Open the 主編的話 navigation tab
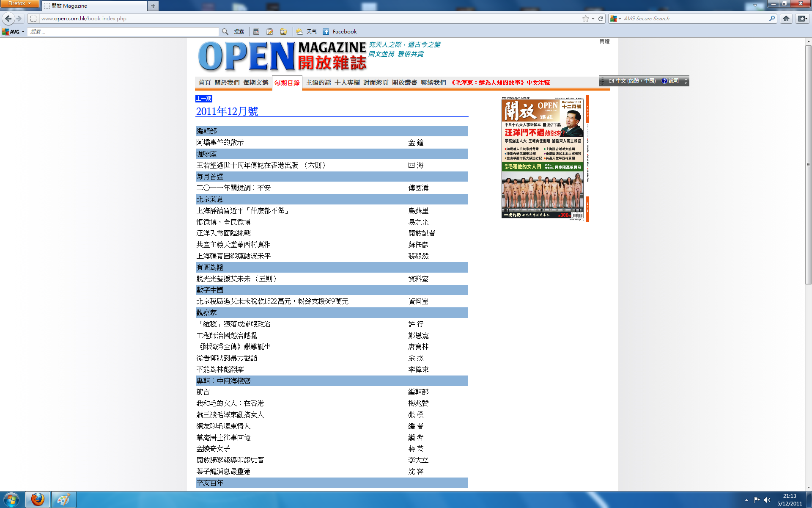812x508 pixels. [x=318, y=83]
